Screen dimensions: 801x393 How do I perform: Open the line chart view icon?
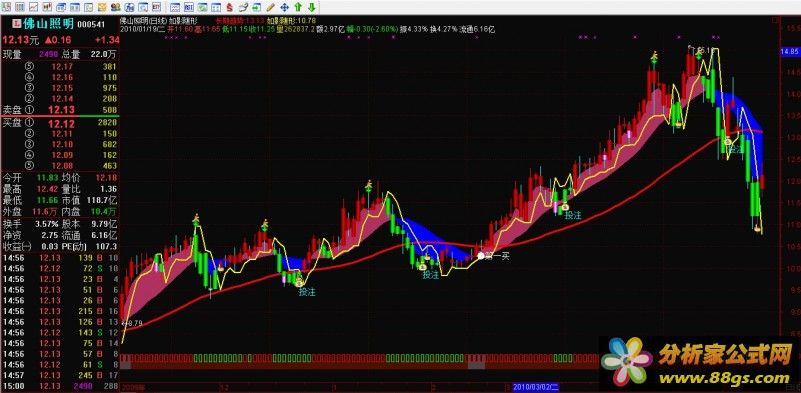coord(33,7)
